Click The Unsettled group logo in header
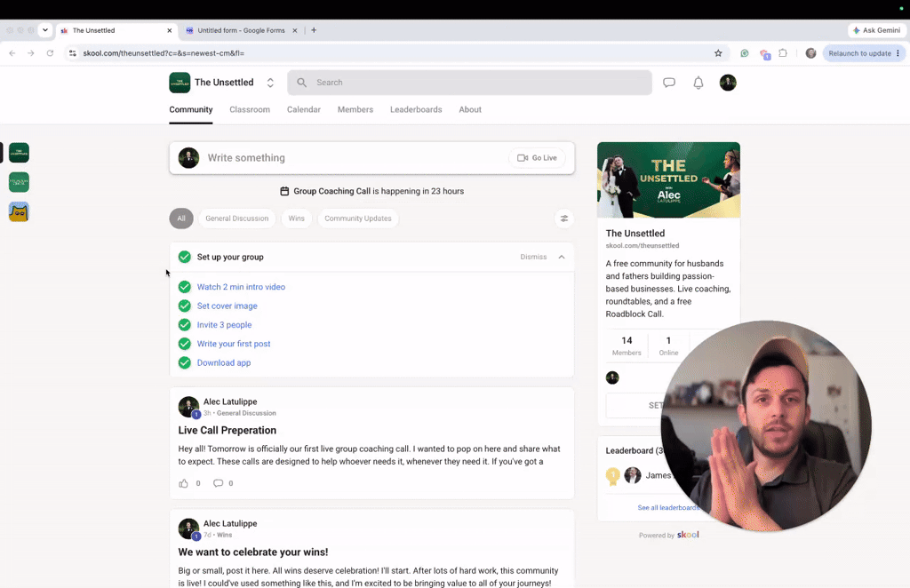Viewport: 910px width, 588px height. tap(180, 83)
